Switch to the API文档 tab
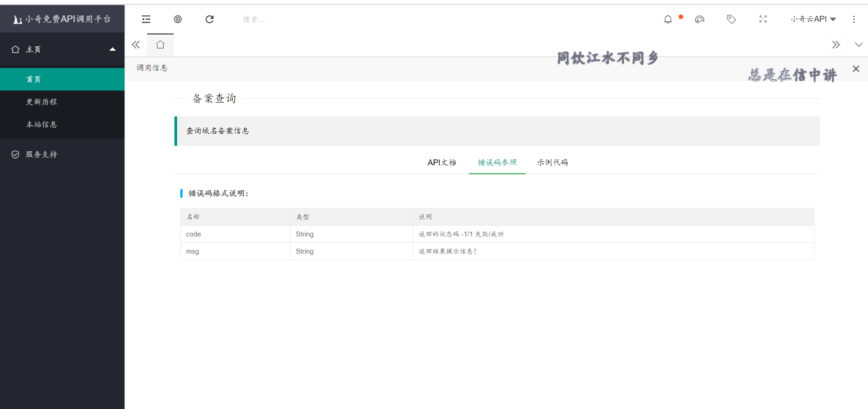The width and height of the screenshot is (868, 409). [x=442, y=162]
